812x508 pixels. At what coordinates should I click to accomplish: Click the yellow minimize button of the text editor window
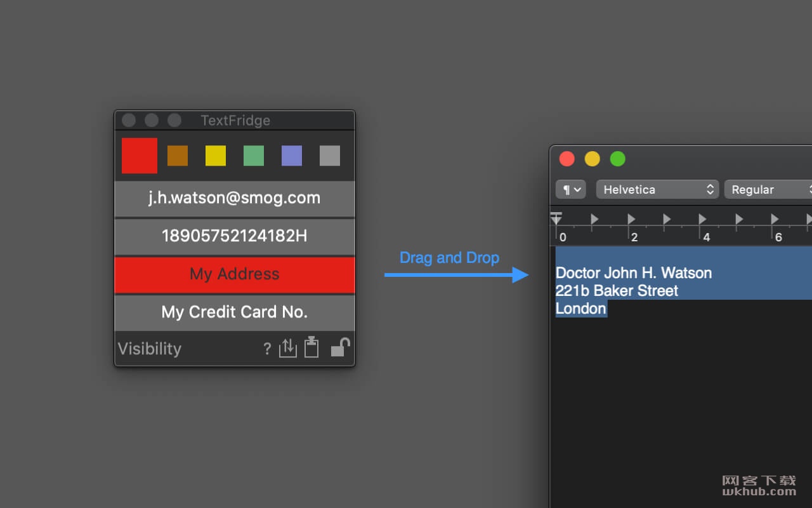pyautogui.click(x=592, y=159)
